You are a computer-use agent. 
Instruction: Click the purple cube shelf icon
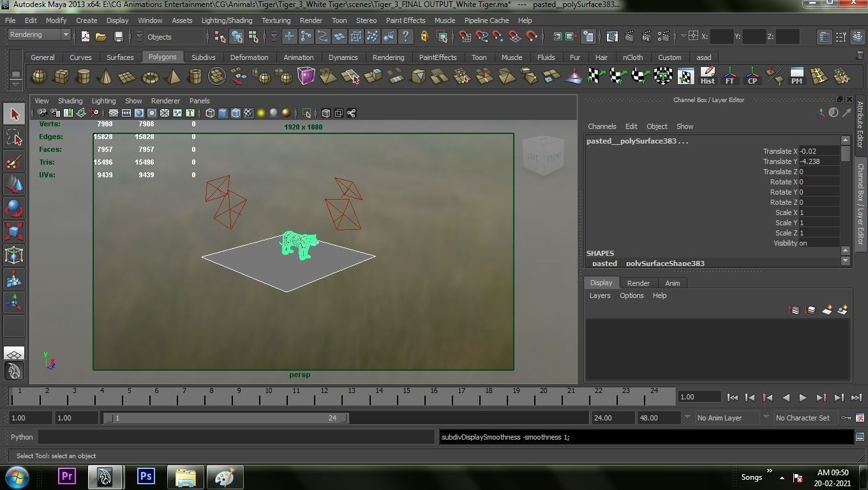pos(306,77)
